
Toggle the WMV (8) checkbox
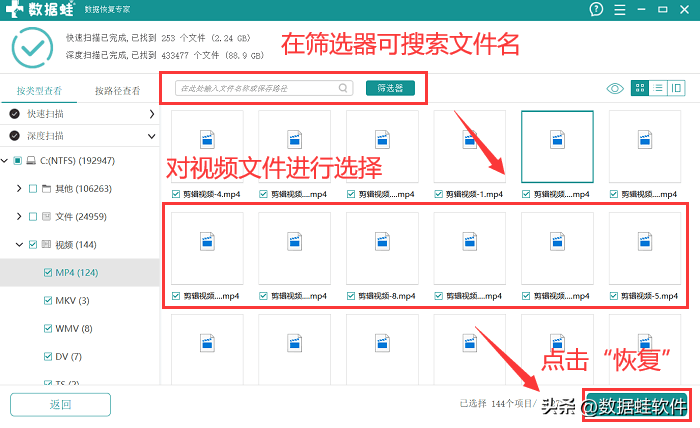click(48, 328)
